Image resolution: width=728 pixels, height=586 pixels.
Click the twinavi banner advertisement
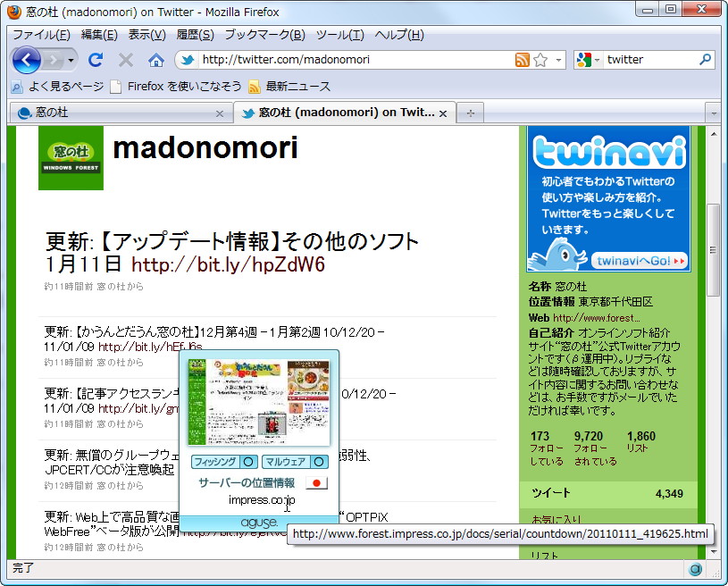pyautogui.click(x=608, y=199)
